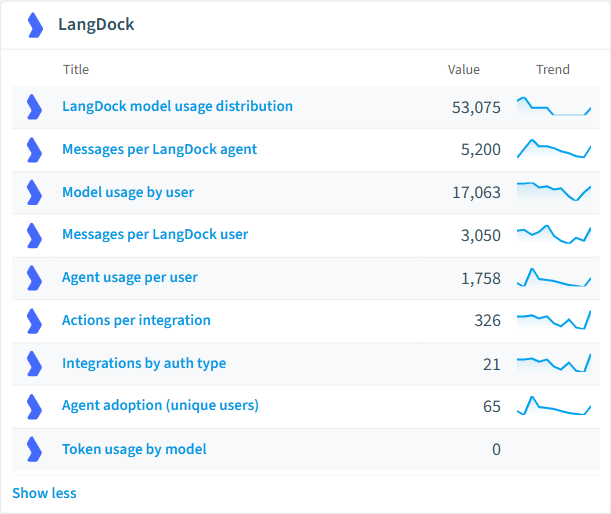611x514 pixels.
Task: Click icon beside Model usage by user
Action: [34, 192]
